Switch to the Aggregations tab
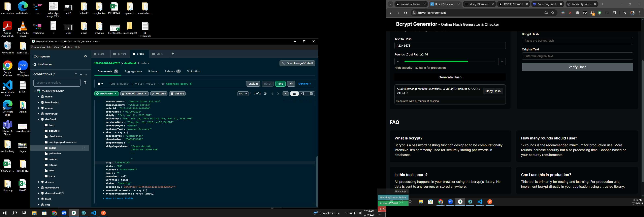Image resolution: width=644 pixels, height=217 pixels. click(133, 71)
